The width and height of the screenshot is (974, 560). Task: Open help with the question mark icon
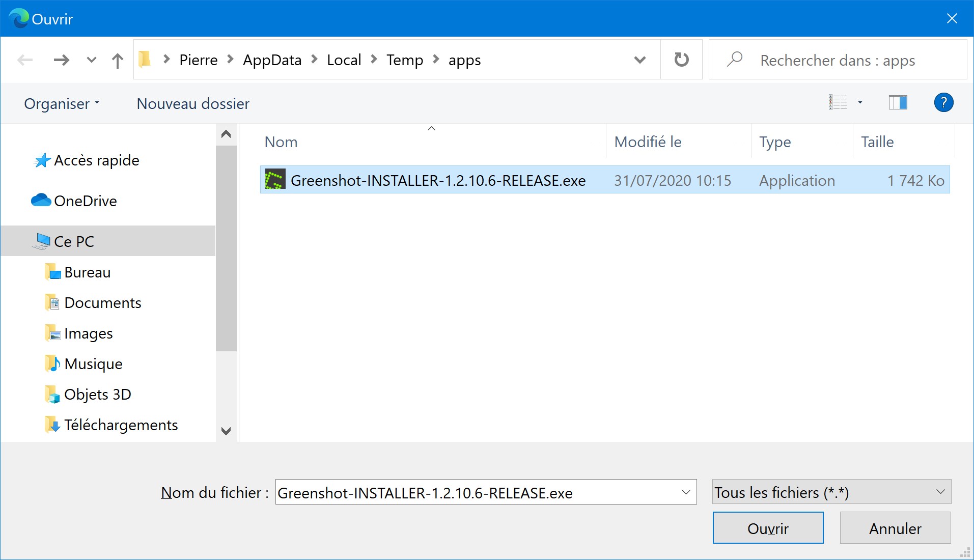coord(943,102)
